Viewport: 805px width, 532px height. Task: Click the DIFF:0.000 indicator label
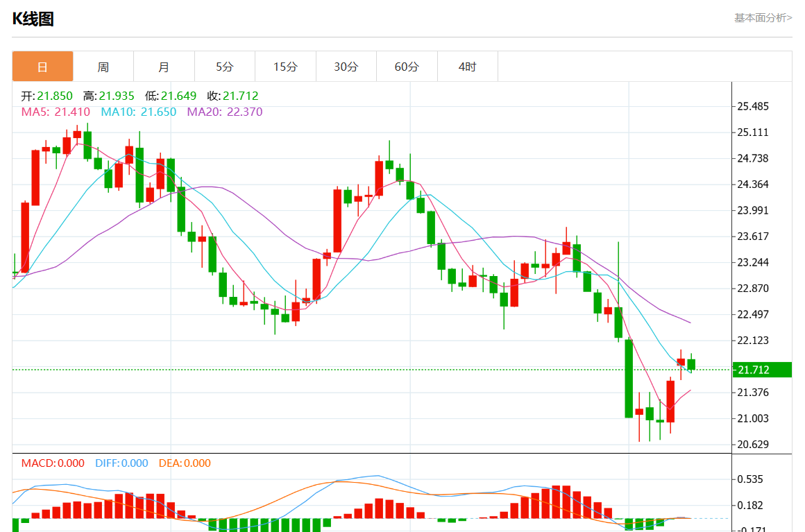121,463
